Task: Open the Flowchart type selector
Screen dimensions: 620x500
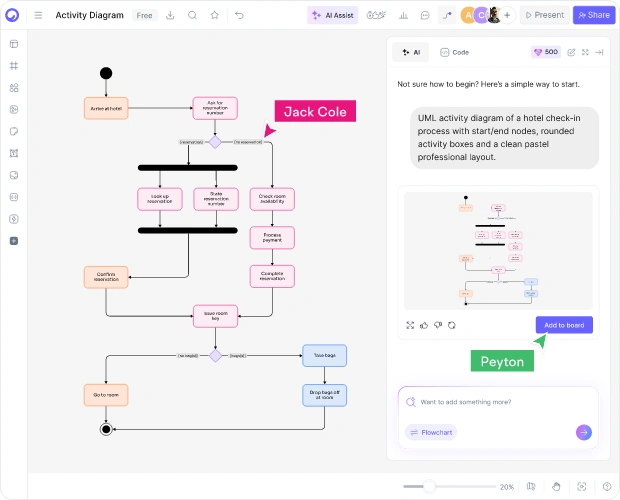Action: point(431,432)
